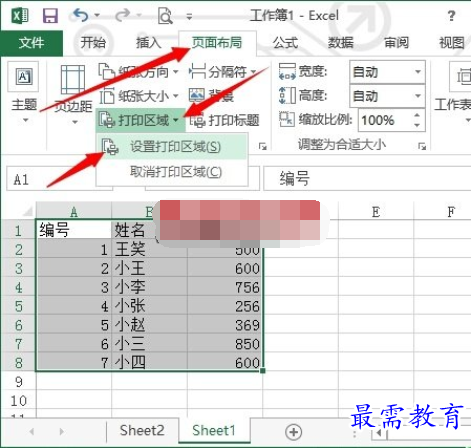Click cell containing 王笑
The image size is (472, 448).
tap(149, 249)
